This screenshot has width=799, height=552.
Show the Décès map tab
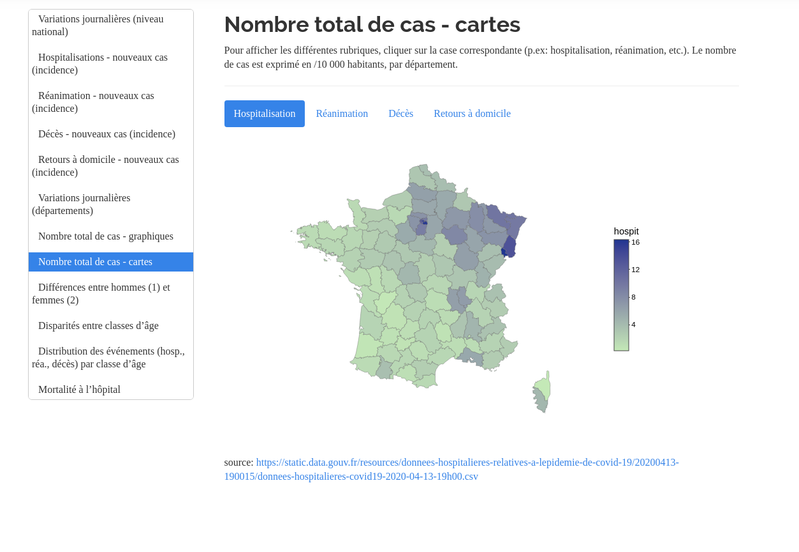[401, 114]
